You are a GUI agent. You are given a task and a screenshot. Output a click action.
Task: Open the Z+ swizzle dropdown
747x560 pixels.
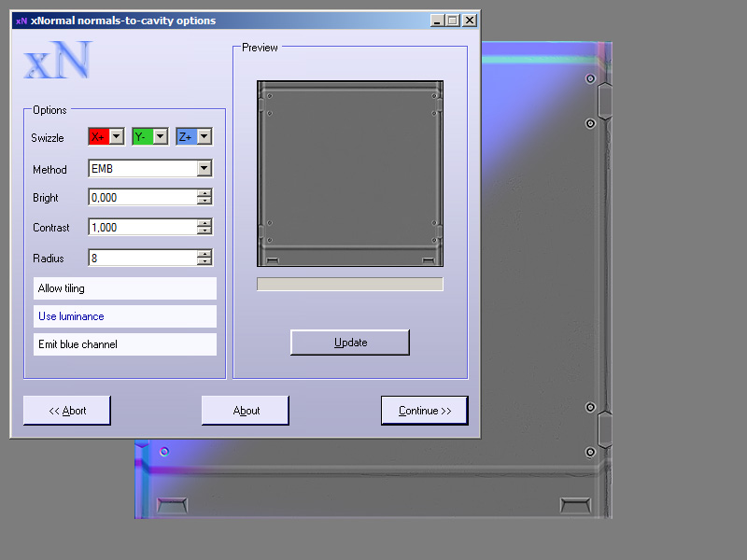pyautogui.click(x=204, y=136)
